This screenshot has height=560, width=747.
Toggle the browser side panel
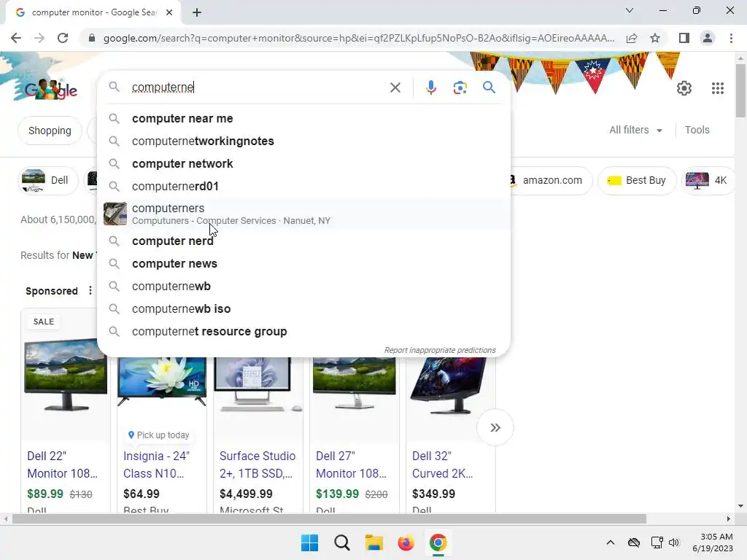[684, 38]
